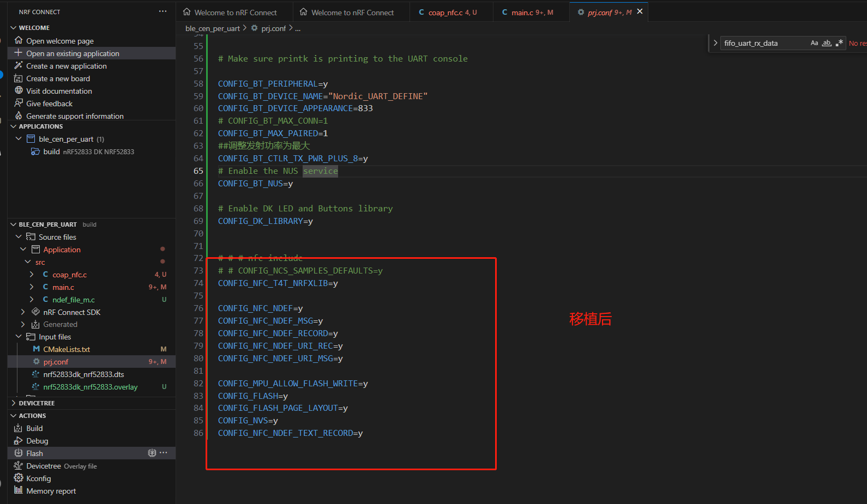
Task: Click the feedback icon beside Give feedback
Action: pos(19,103)
